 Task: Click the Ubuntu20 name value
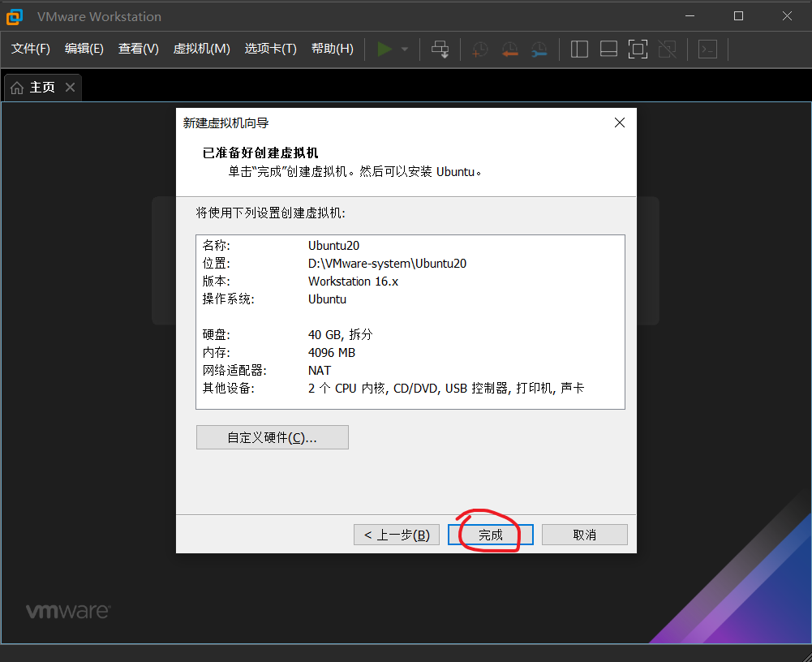(333, 246)
